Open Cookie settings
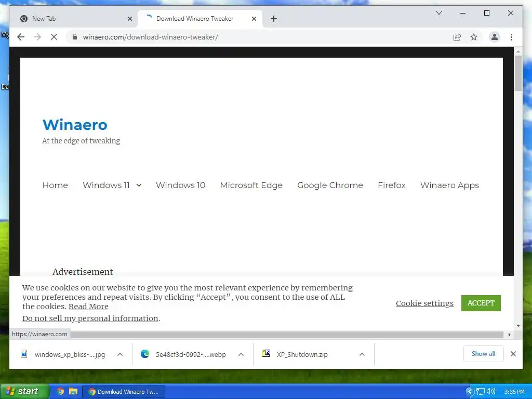Viewport: 532px width, 399px height. coord(424,303)
